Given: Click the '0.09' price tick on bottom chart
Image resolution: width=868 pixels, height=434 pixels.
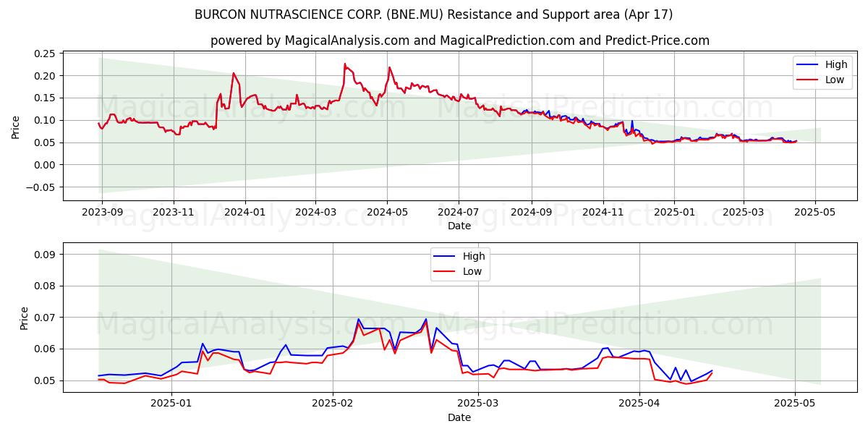Looking at the screenshot, I should pos(45,255).
